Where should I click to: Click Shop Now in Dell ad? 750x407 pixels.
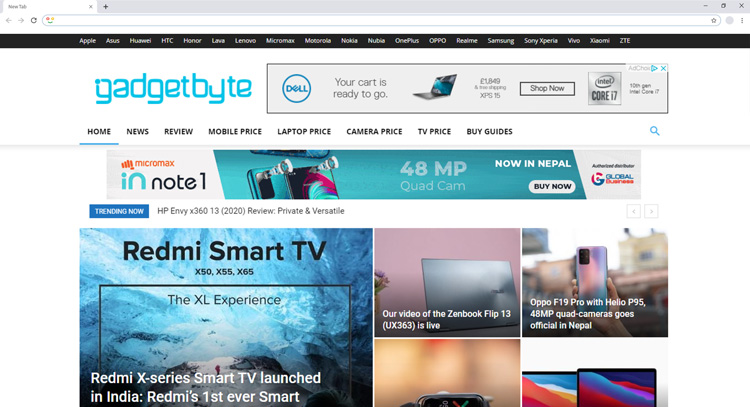[x=547, y=88]
